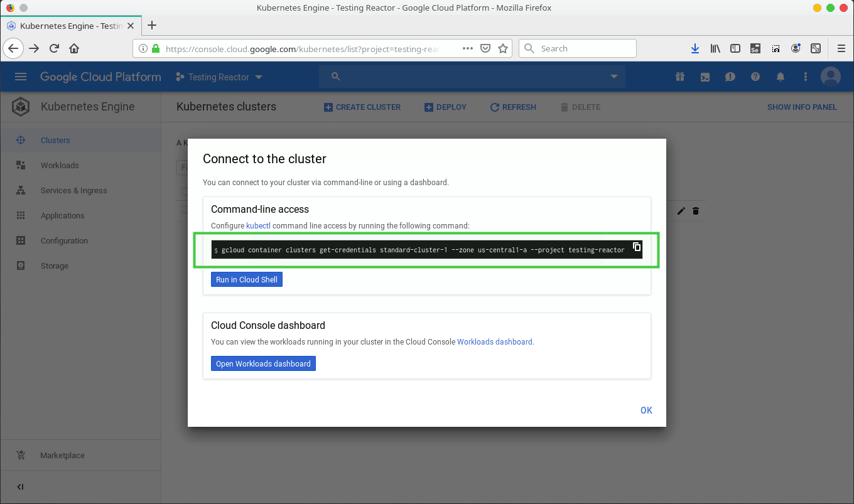854x504 pixels.
Task: Bookmark this page with star icon
Action: pyautogui.click(x=503, y=48)
